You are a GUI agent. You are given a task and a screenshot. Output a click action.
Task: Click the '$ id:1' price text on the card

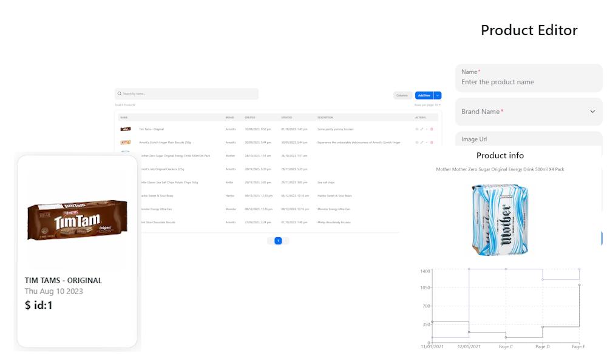tap(38, 305)
